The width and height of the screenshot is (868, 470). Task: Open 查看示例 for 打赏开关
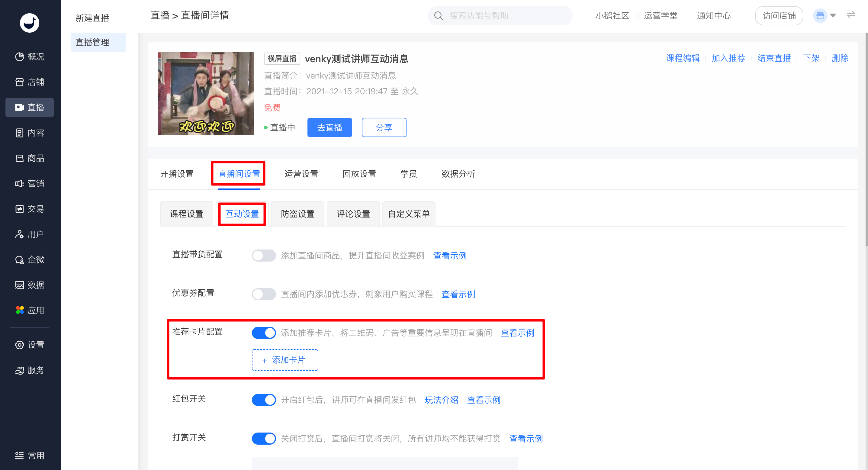[x=526, y=439]
